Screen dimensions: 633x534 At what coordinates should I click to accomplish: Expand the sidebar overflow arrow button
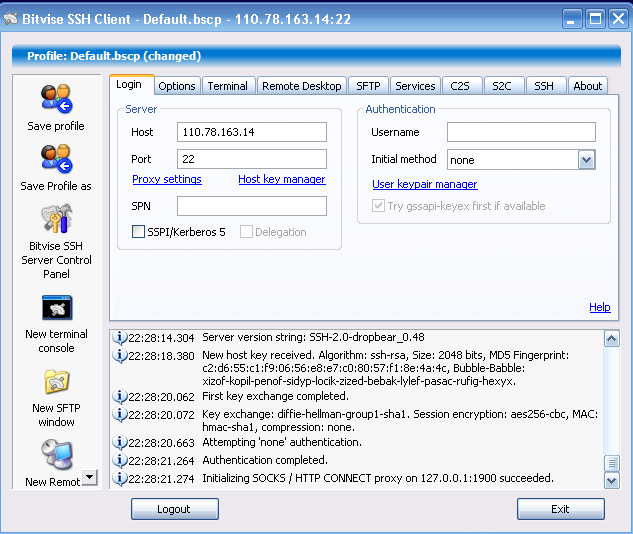click(x=90, y=477)
